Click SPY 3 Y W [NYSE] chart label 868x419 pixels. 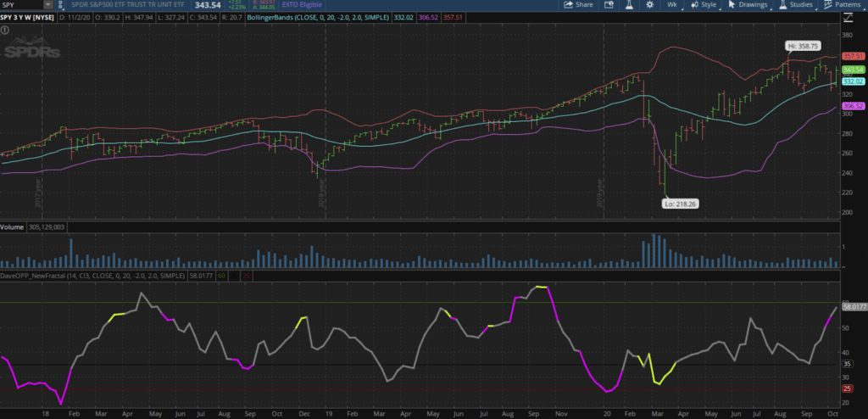(28, 18)
